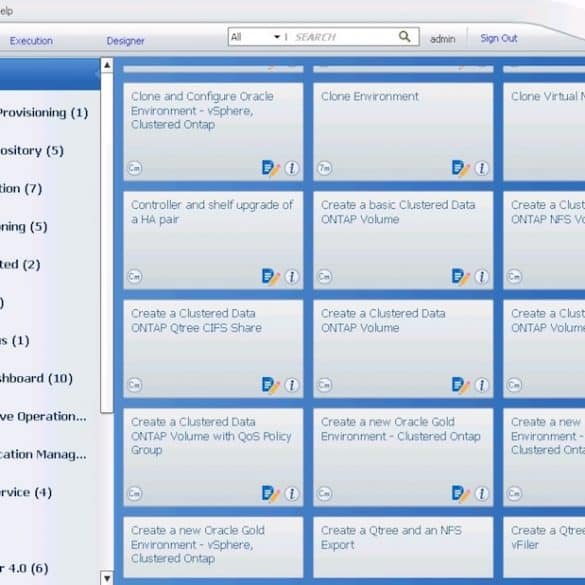Screen dimensions: 585x585
Task: Show info for Clone and Configure Oracle Environment
Action: point(292,168)
